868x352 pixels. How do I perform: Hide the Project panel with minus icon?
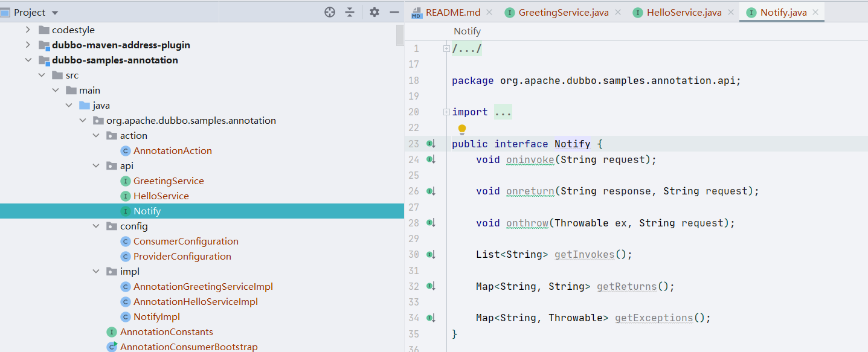click(394, 12)
